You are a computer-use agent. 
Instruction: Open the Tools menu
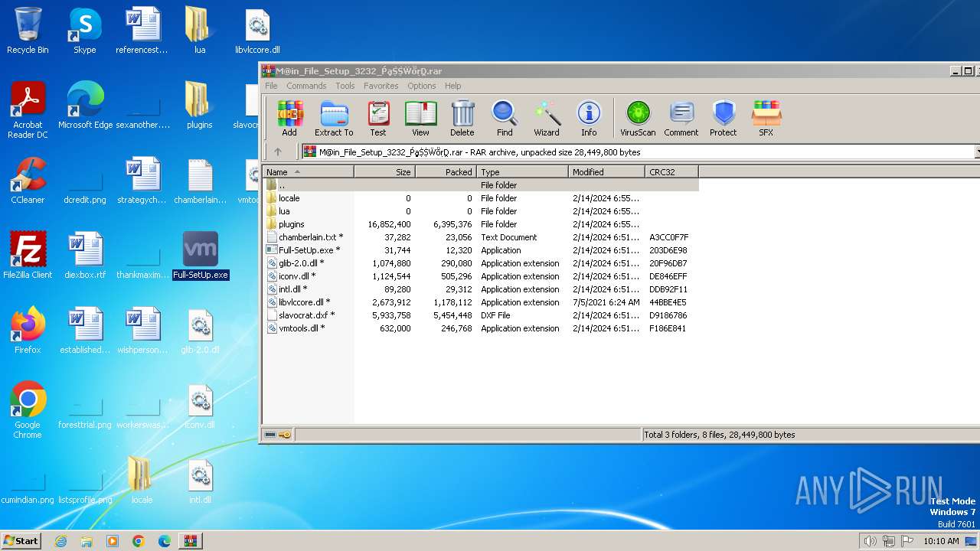tap(345, 86)
